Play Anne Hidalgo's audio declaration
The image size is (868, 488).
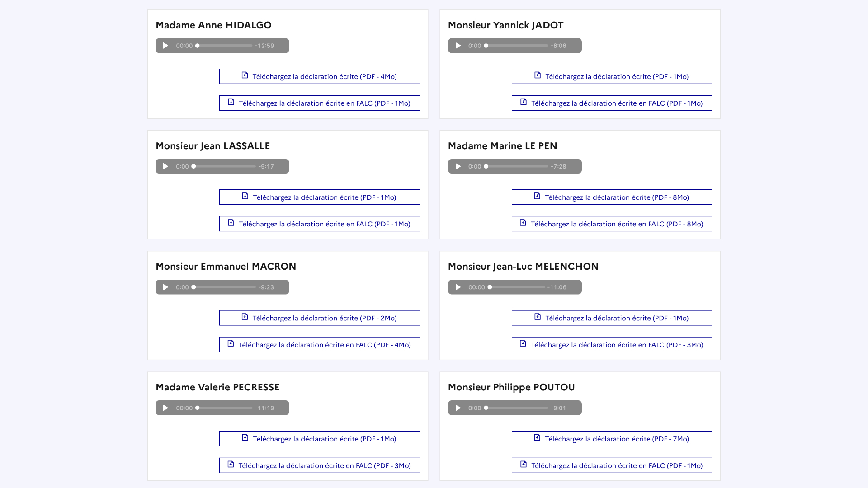click(x=165, y=46)
